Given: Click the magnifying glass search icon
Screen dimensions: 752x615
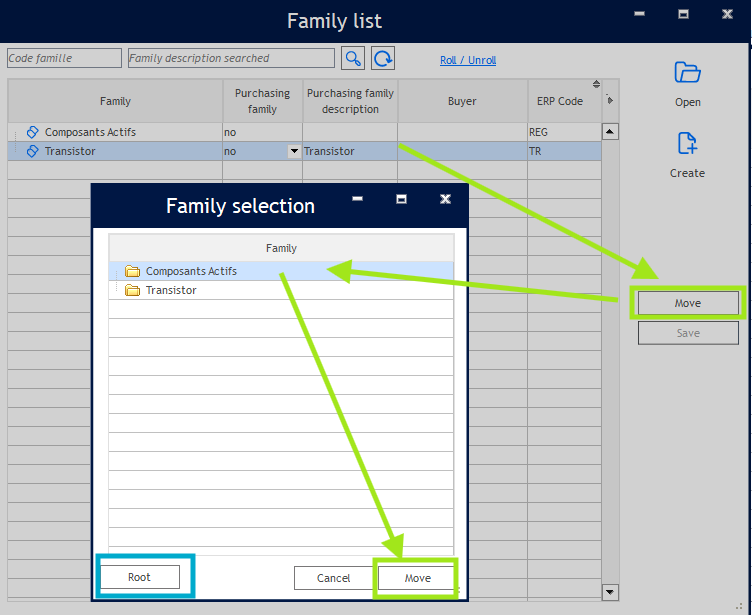Looking at the screenshot, I should 353,58.
